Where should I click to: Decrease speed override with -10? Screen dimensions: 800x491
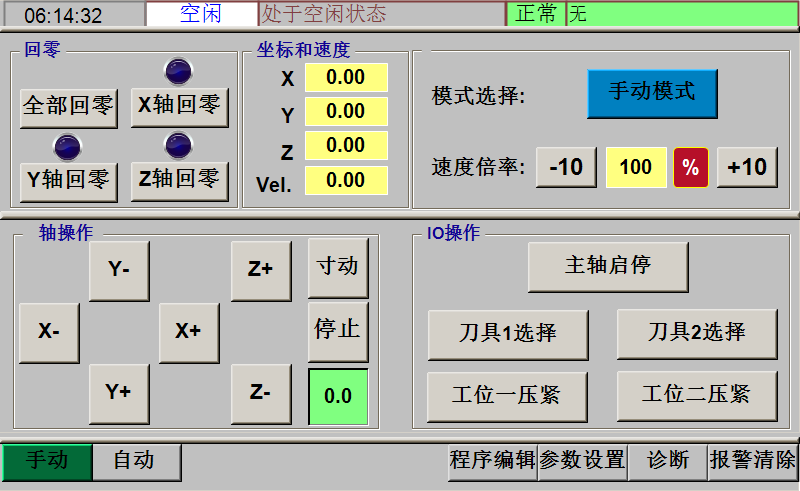[x=566, y=167]
